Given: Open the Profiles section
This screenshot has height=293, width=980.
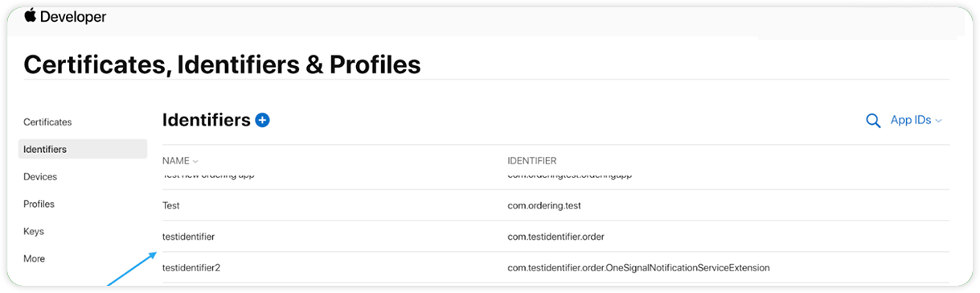Looking at the screenshot, I should (x=39, y=204).
